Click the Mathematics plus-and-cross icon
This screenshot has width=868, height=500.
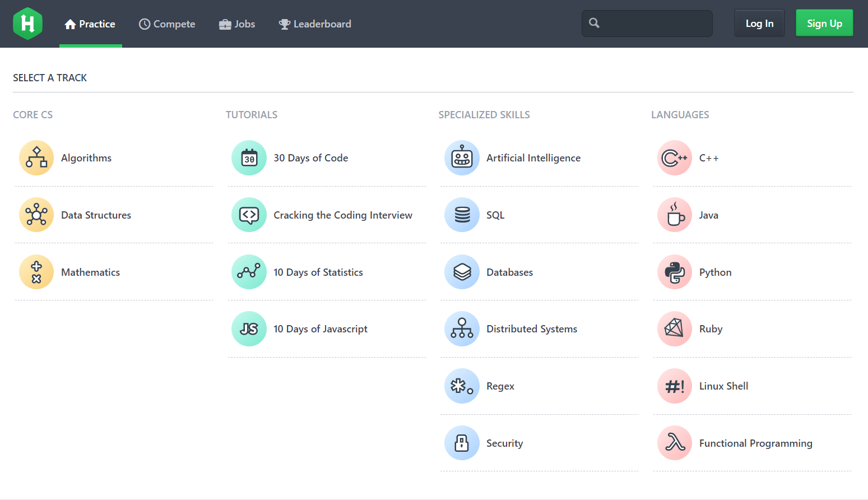pyautogui.click(x=36, y=272)
